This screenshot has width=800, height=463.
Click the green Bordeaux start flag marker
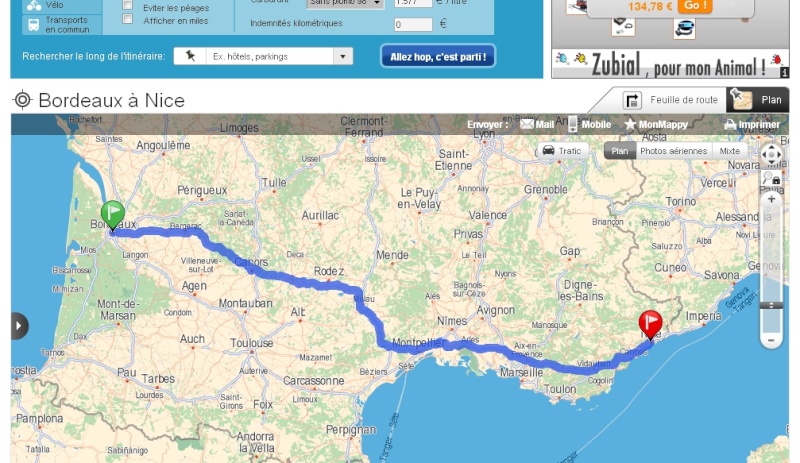[113, 216]
